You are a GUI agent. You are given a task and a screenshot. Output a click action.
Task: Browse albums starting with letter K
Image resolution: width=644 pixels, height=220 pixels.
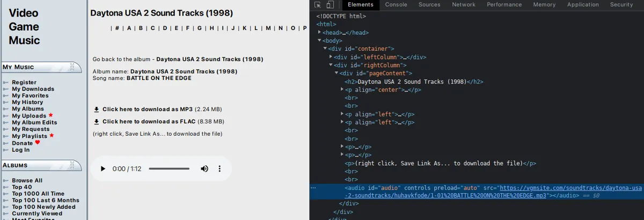point(245,28)
